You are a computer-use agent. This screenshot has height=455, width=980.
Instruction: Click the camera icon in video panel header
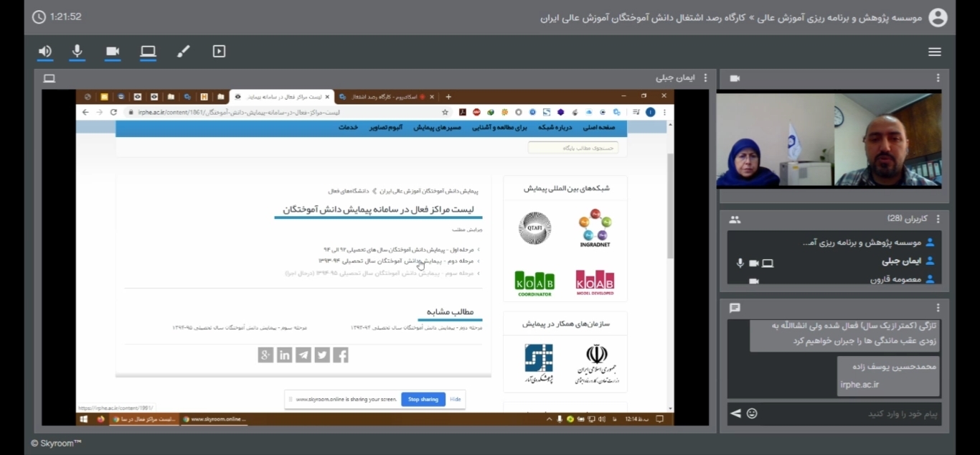click(x=735, y=78)
